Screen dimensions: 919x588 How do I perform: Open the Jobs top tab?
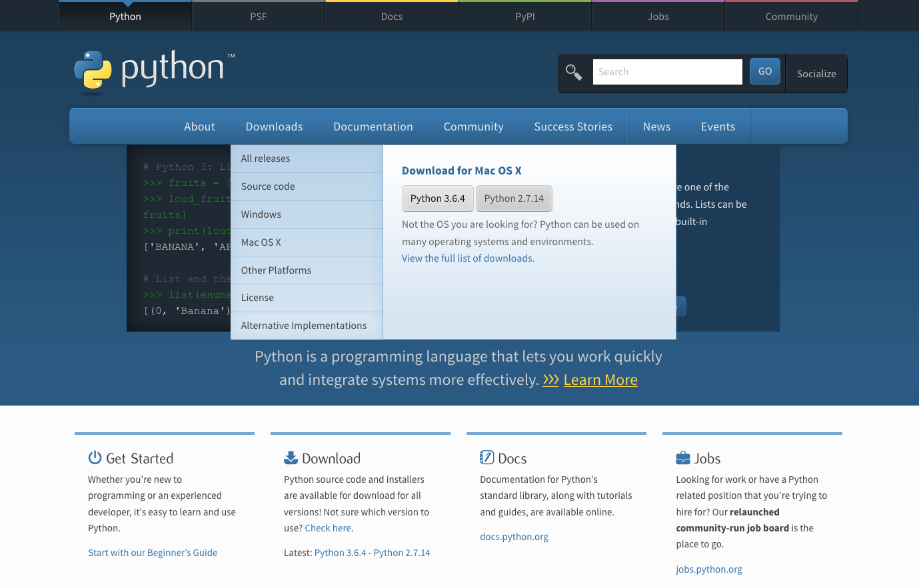coord(658,16)
